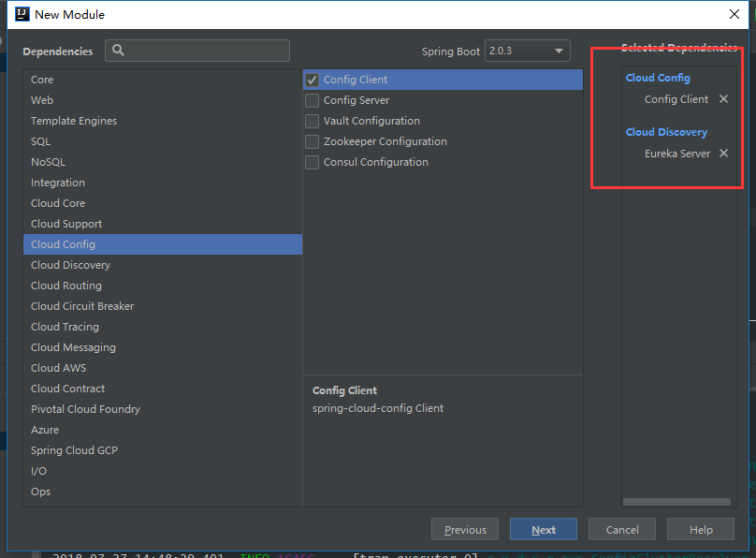Select Spring Cloud GCP category
This screenshot has width=756, height=558.
[163, 450]
